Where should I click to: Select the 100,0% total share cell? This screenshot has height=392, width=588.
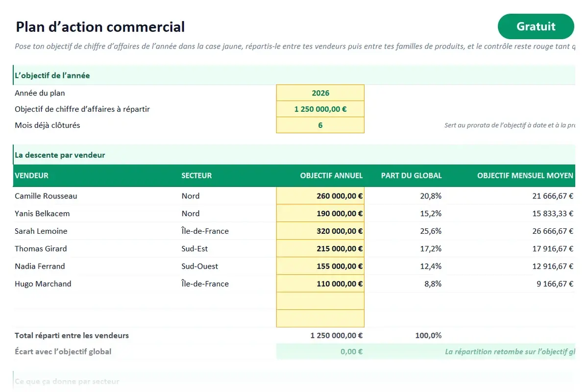[x=428, y=336]
